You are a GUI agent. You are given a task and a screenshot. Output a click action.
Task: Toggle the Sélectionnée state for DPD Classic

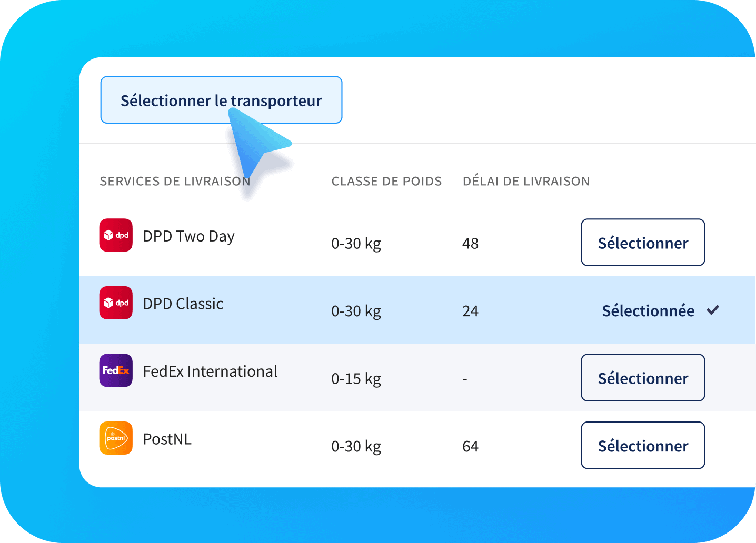[x=648, y=311]
